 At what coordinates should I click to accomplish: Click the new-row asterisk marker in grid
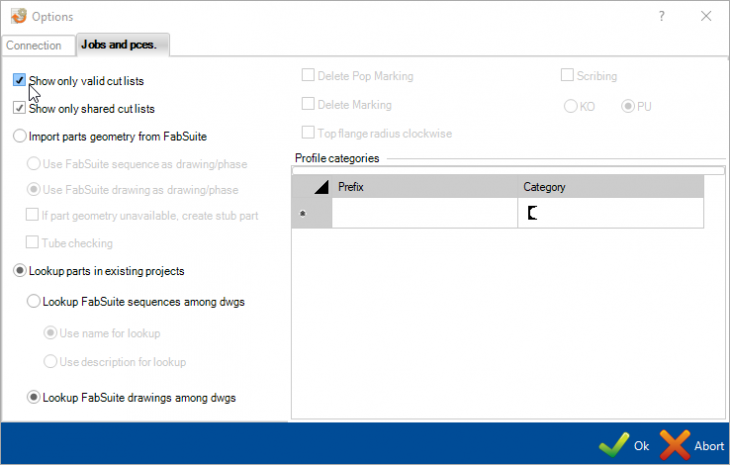(x=303, y=214)
